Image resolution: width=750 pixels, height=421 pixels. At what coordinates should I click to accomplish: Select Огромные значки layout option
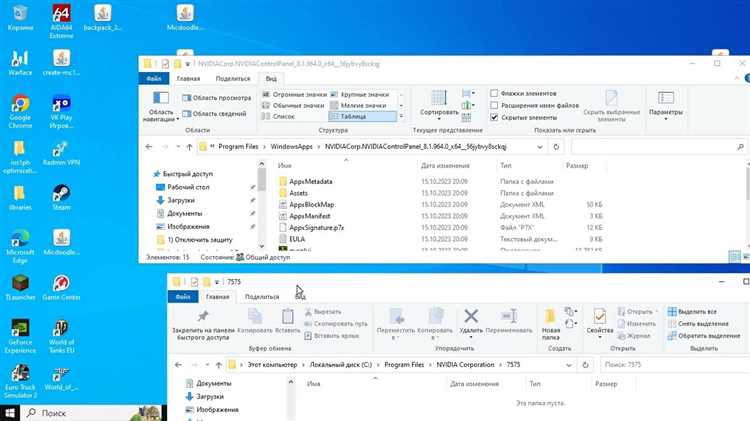294,95
